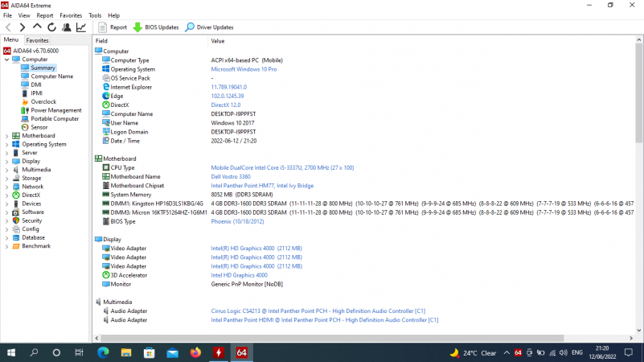Click the Report toolbar button

click(113, 27)
